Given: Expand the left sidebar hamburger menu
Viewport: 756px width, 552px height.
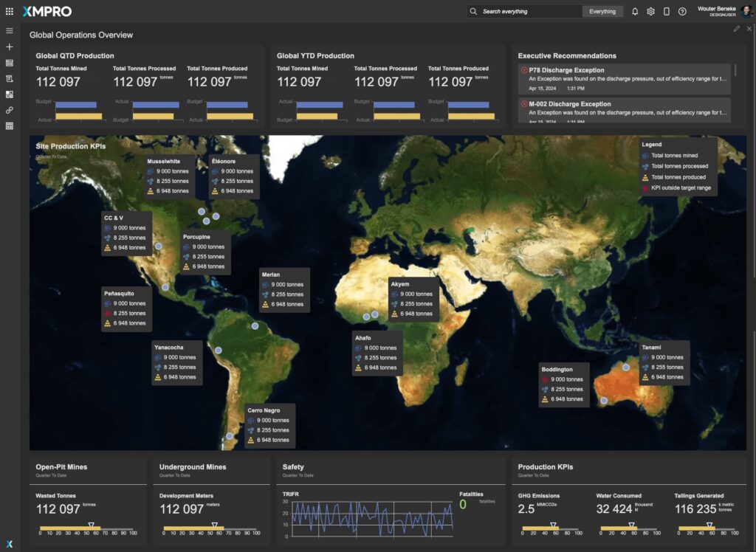Looking at the screenshot, I should pos(10,31).
